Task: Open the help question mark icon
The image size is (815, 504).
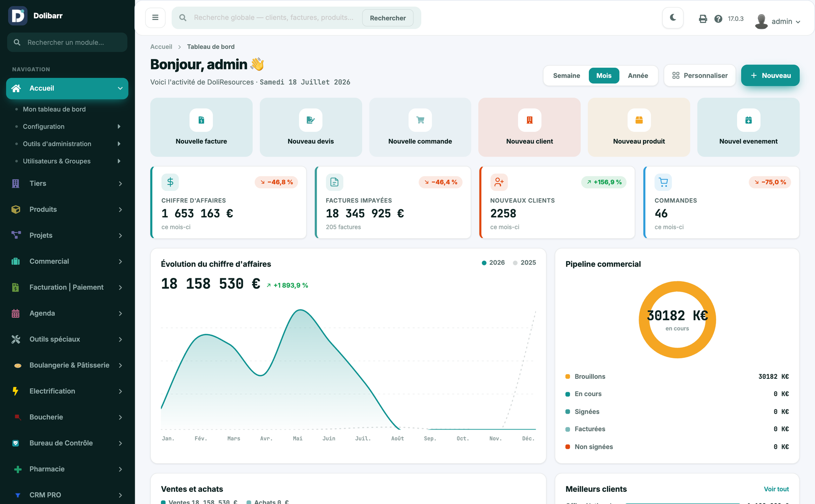Action: (x=718, y=19)
